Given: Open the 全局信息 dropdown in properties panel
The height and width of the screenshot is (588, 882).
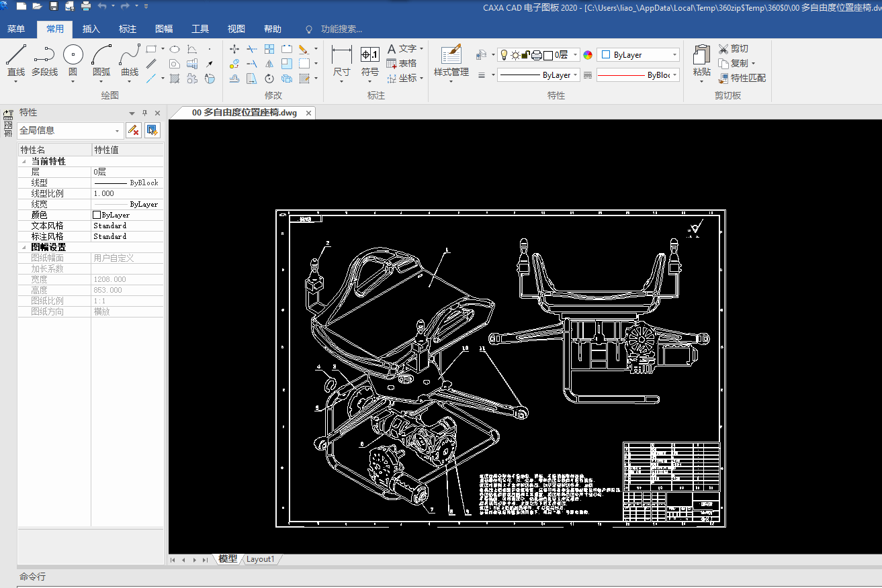Looking at the screenshot, I should [118, 131].
